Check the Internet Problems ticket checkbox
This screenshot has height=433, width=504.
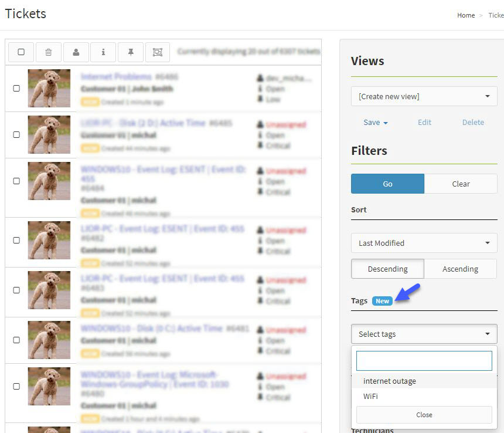pos(16,89)
